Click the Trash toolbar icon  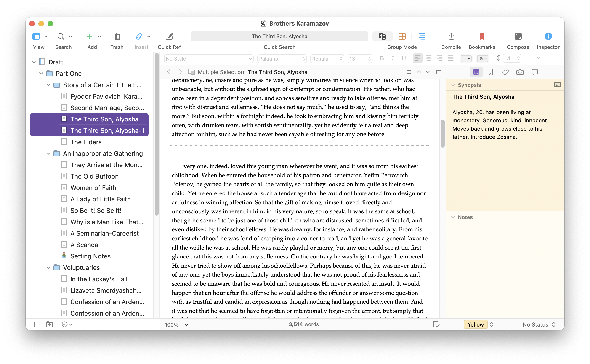[x=117, y=37]
